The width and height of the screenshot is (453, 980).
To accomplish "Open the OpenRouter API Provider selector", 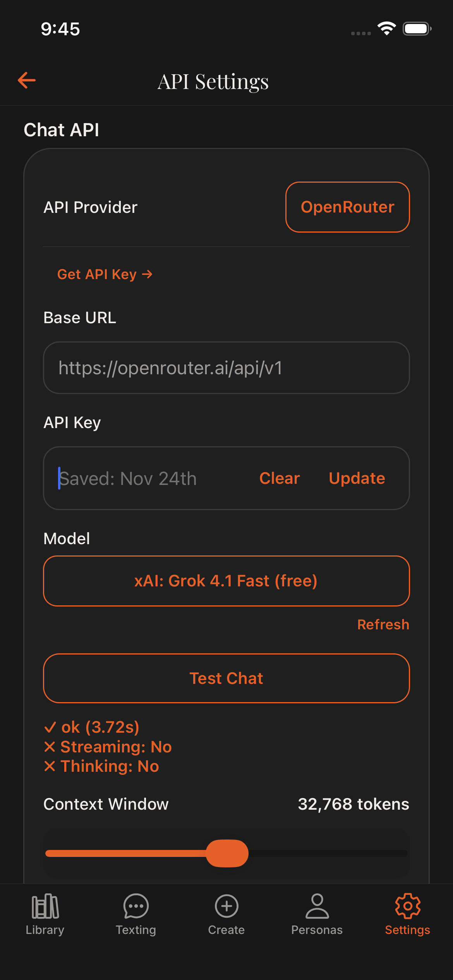I will coord(347,207).
